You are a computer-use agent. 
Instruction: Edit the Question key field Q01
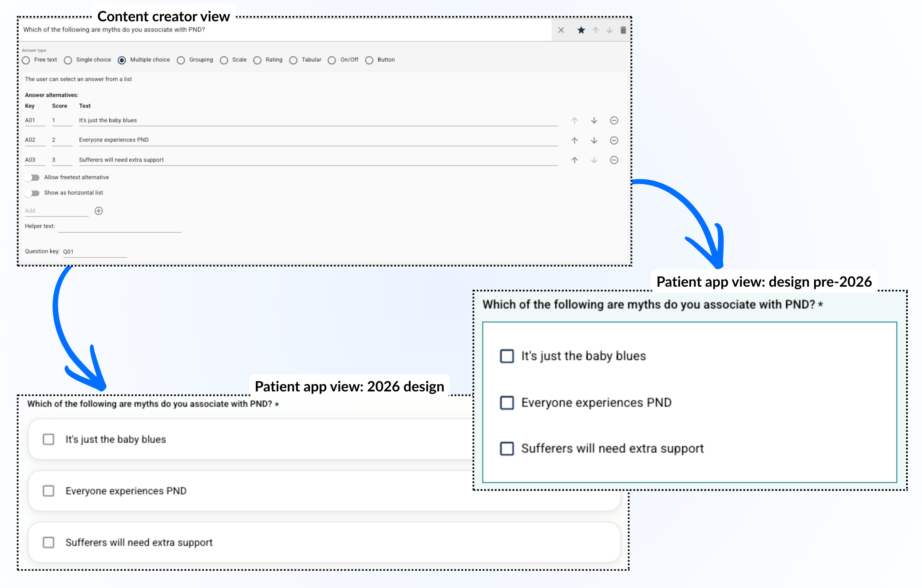tap(94, 252)
